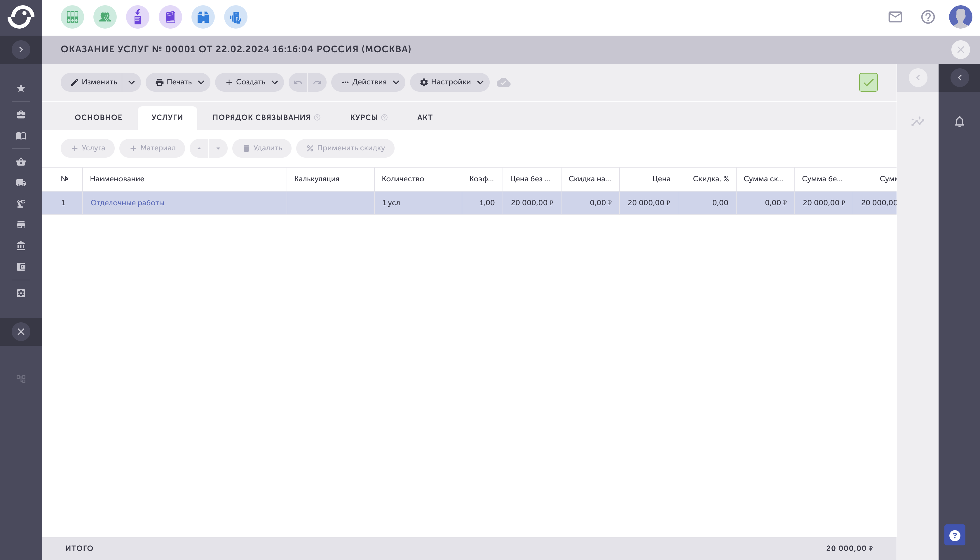Click Применить скидку button
Image resolution: width=980 pixels, height=560 pixels.
tap(346, 148)
